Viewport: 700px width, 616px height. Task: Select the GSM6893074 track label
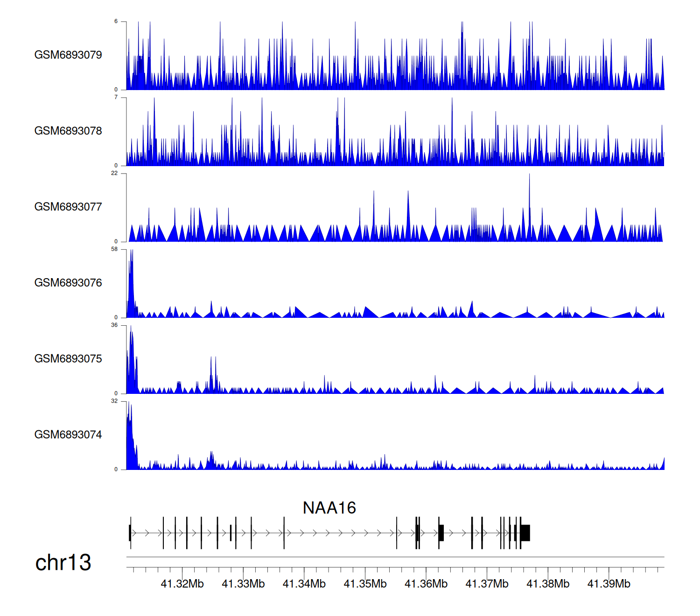tap(68, 435)
